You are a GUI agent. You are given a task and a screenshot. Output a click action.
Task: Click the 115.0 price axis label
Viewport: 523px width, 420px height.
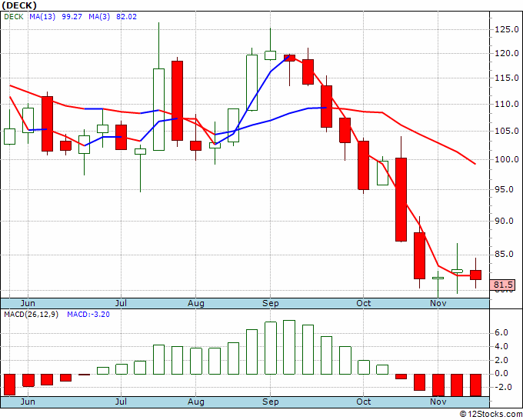(x=507, y=78)
